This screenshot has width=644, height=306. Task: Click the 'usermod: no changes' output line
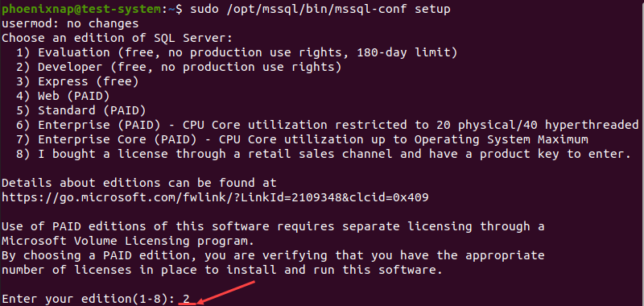[x=70, y=24]
